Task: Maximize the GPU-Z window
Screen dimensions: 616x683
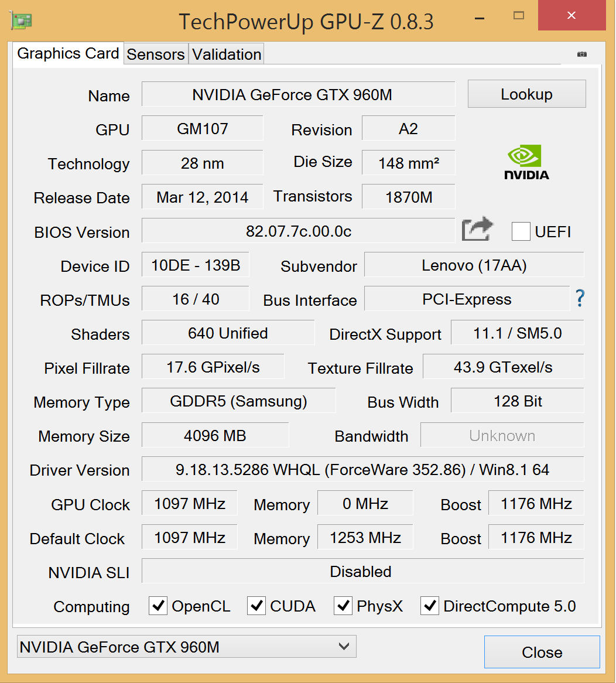Action: 519,16
